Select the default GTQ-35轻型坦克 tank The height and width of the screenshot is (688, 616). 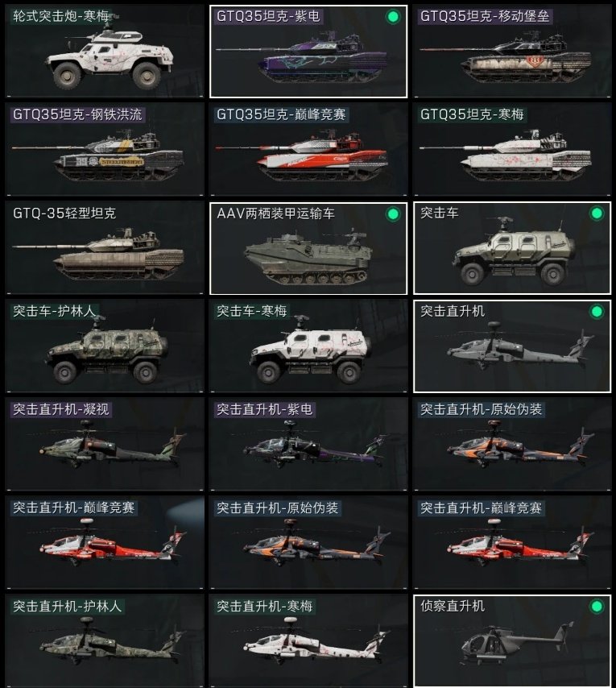pos(105,248)
